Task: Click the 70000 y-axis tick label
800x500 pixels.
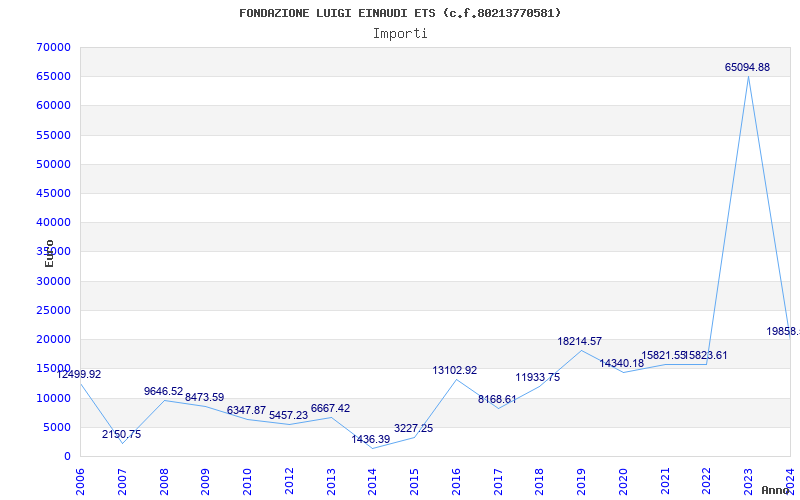Action: (54, 47)
